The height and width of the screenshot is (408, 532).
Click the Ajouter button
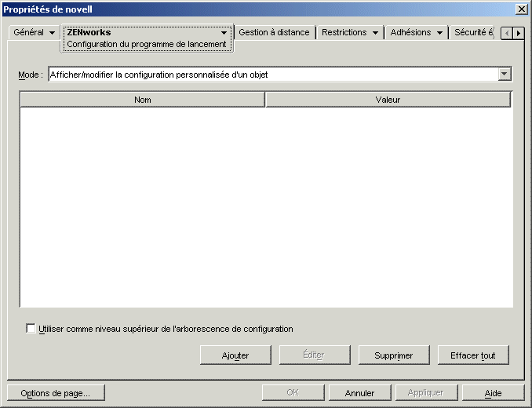tap(235, 355)
